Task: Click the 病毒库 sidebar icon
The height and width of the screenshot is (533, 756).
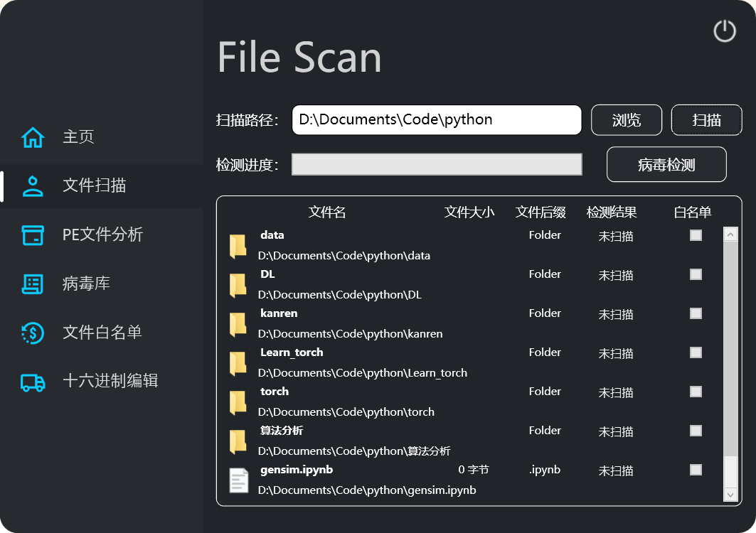Action: [33, 284]
